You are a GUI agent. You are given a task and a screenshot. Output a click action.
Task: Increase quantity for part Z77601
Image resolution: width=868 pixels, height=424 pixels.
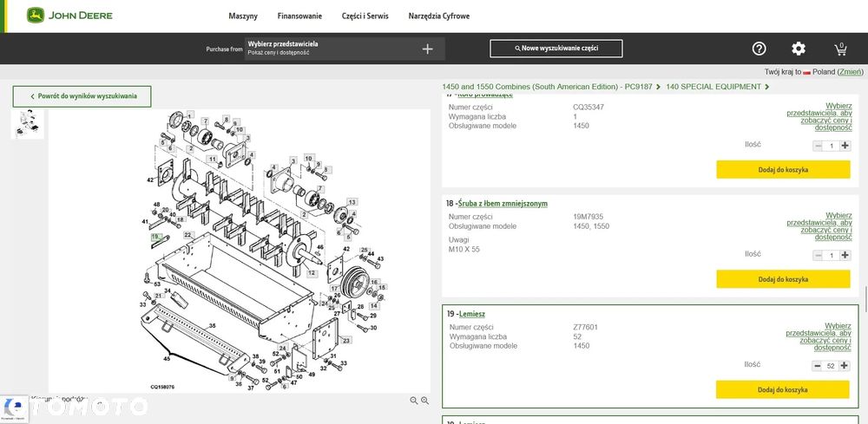845,365
